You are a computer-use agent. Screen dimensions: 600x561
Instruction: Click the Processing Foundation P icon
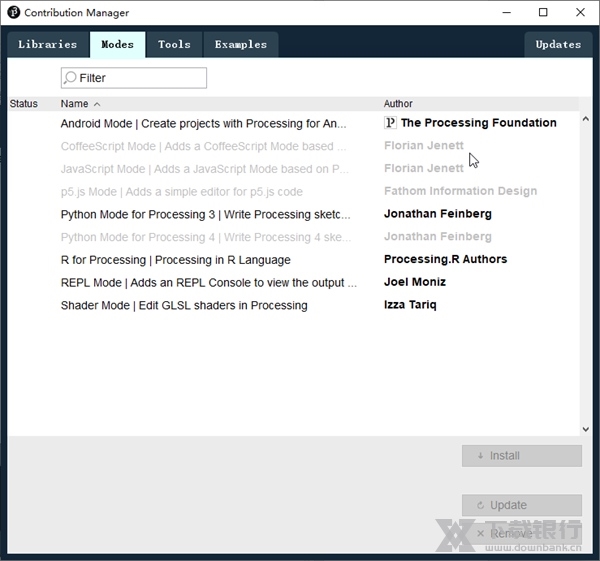390,123
